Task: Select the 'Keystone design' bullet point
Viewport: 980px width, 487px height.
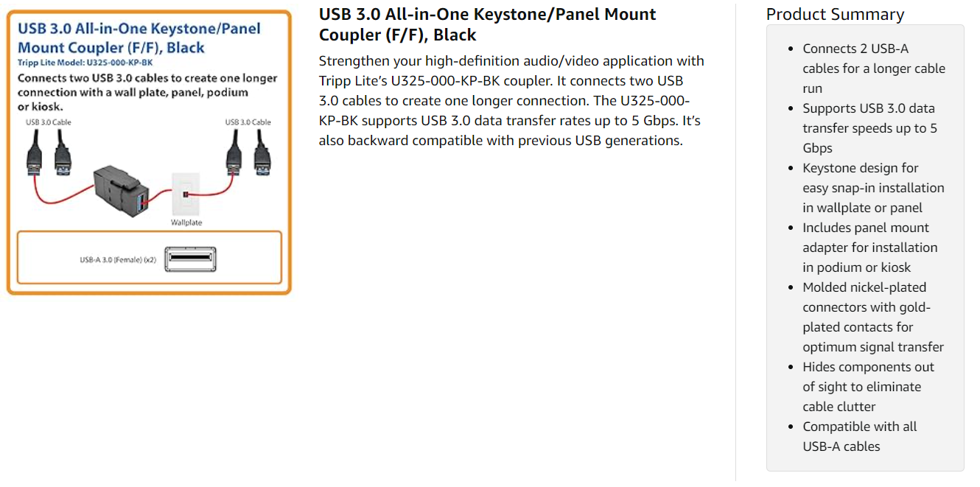Action: pyautogui.click(x=873, y=188)
